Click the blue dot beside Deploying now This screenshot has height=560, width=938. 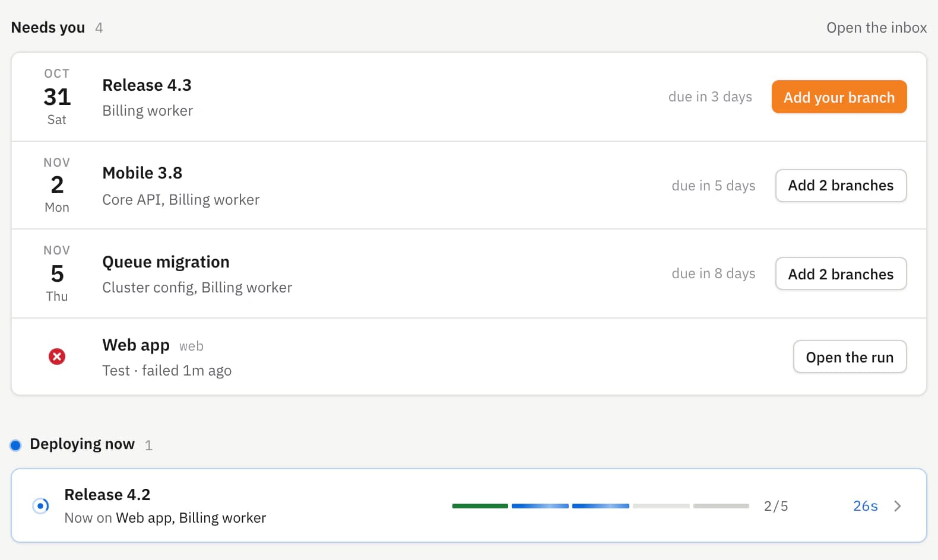(16, 445)
